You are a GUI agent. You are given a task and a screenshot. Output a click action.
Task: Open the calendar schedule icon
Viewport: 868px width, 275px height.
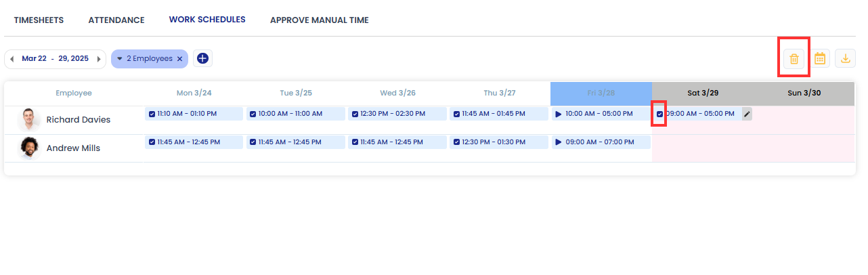[x=820, y=59]
